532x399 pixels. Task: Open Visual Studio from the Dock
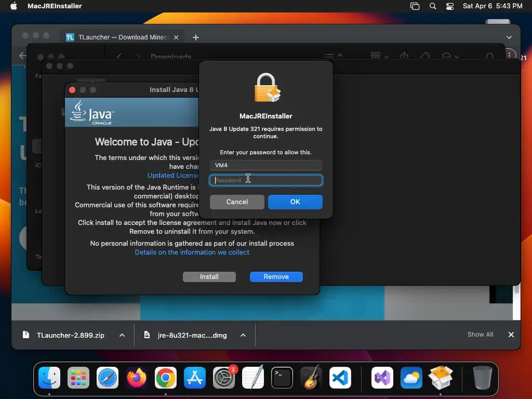tap(382, 378)
